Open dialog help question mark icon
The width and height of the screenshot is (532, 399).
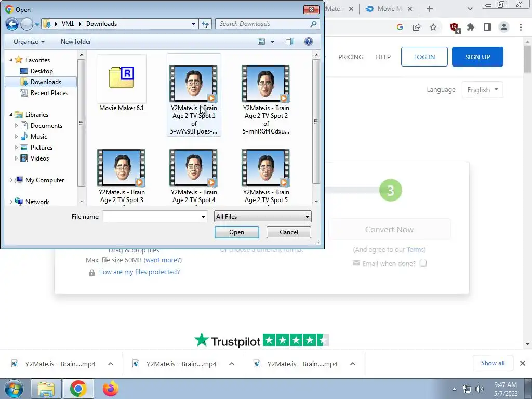click(309, 42)
